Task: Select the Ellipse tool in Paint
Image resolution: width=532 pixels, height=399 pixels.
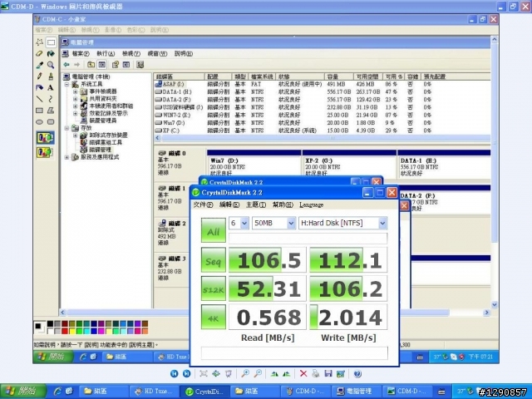Action: (x=40, y=122)
